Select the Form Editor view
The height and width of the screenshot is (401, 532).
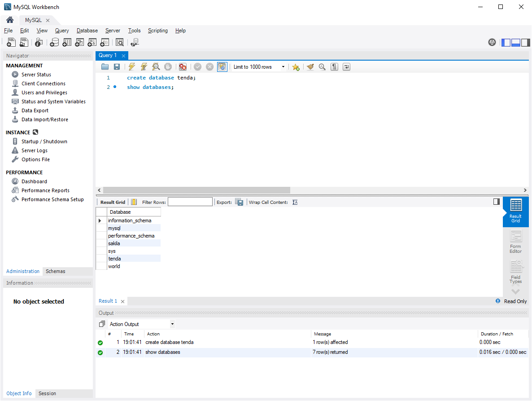[515, 242]
